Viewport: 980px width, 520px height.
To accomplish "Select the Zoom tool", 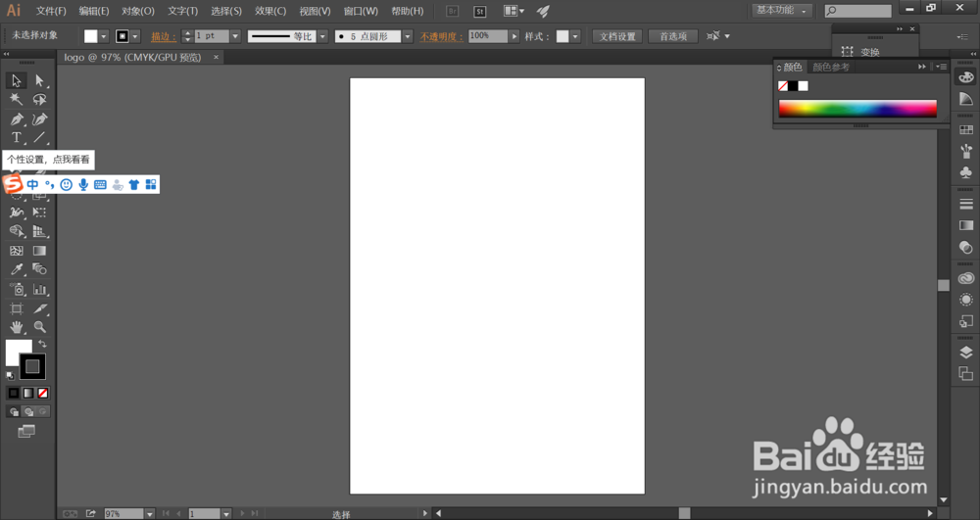I will [x=39, y=326].
